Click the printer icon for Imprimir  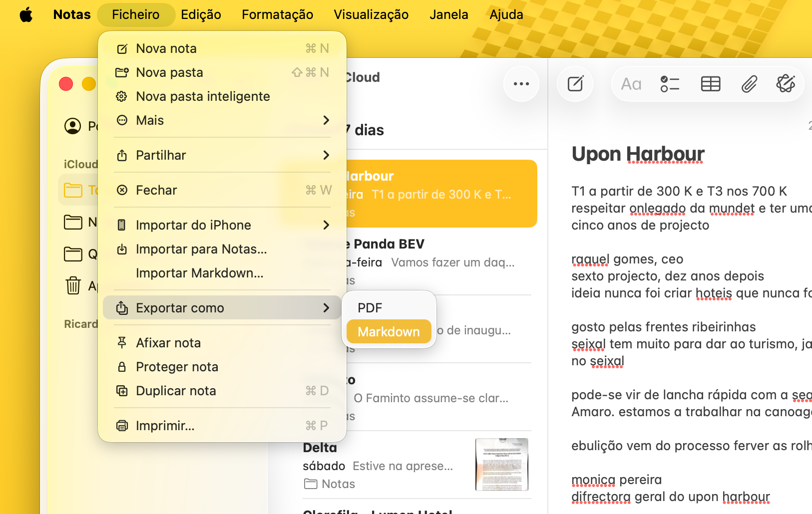click(x=122, y=426)
